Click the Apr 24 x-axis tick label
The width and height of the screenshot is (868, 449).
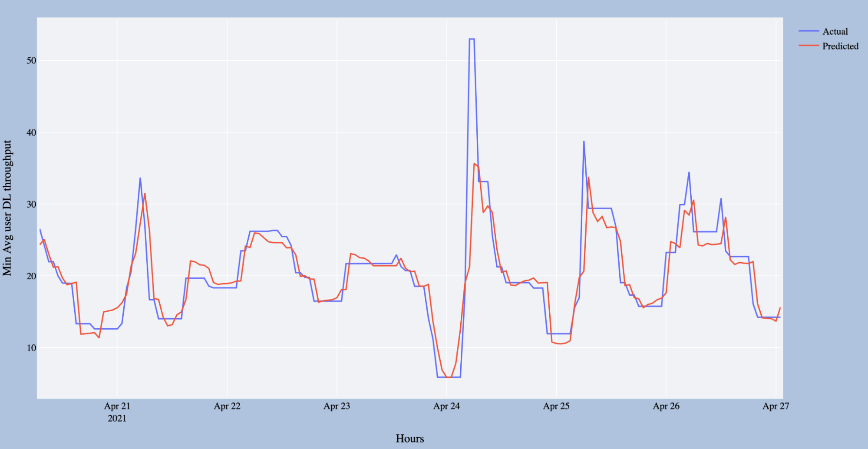point(447,406)
